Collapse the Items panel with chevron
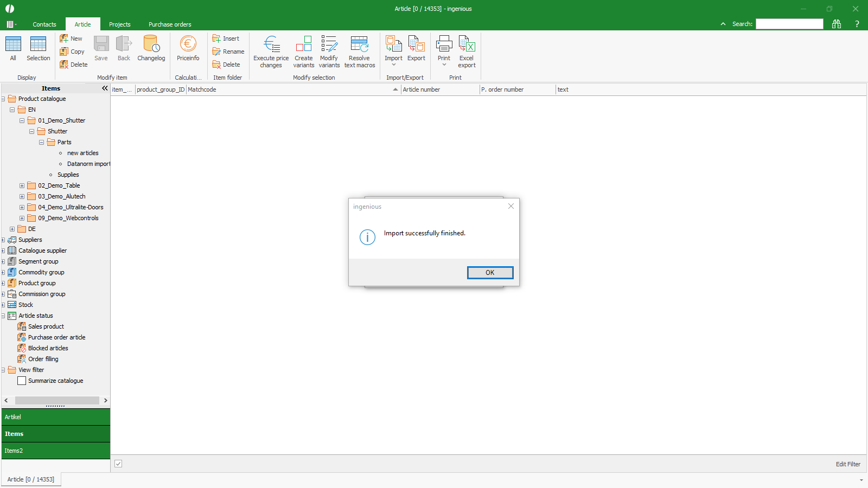868x488 pixels. pyautogui.click(x=105, y=88)
